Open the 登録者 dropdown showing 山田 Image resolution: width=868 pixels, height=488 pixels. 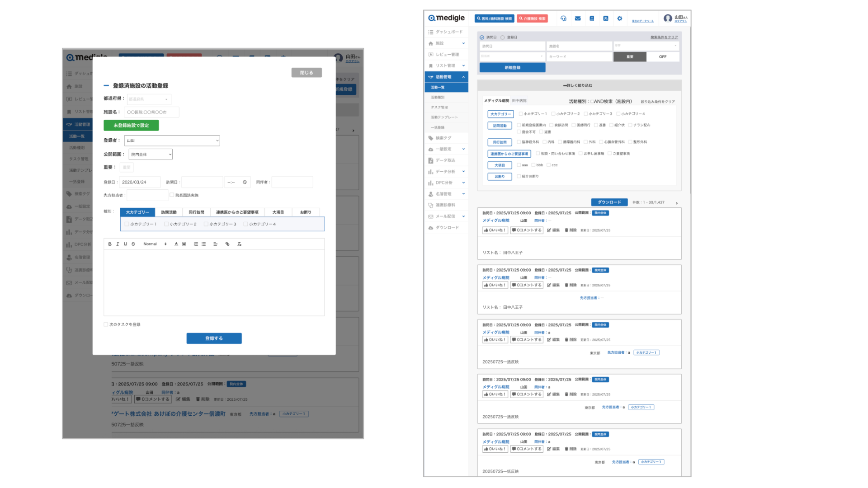[172, 141]
